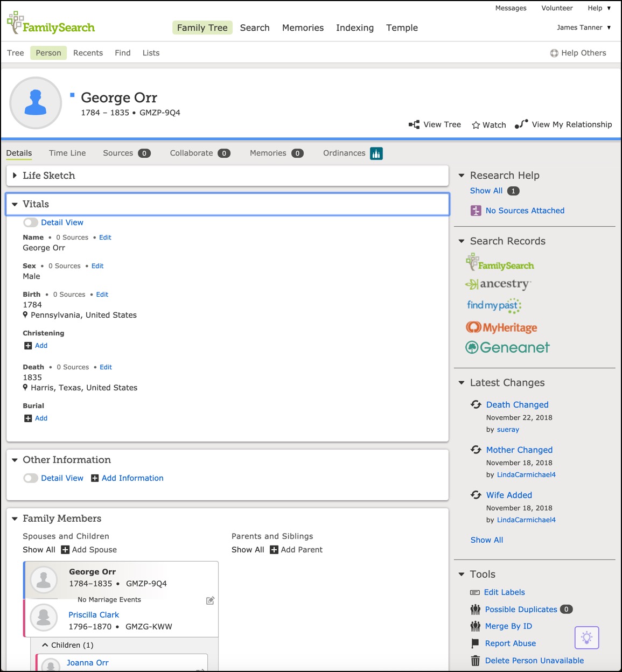The image size is (622, 672).
Task: Toggle Detail View switch in Other Information
Action: [31, 478]
